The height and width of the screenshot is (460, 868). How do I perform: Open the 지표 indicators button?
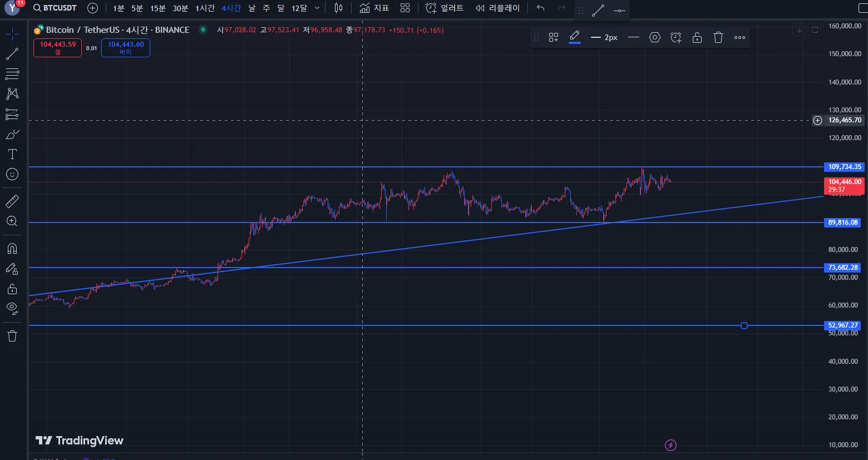pyautogui.click(x=374, y=8)
